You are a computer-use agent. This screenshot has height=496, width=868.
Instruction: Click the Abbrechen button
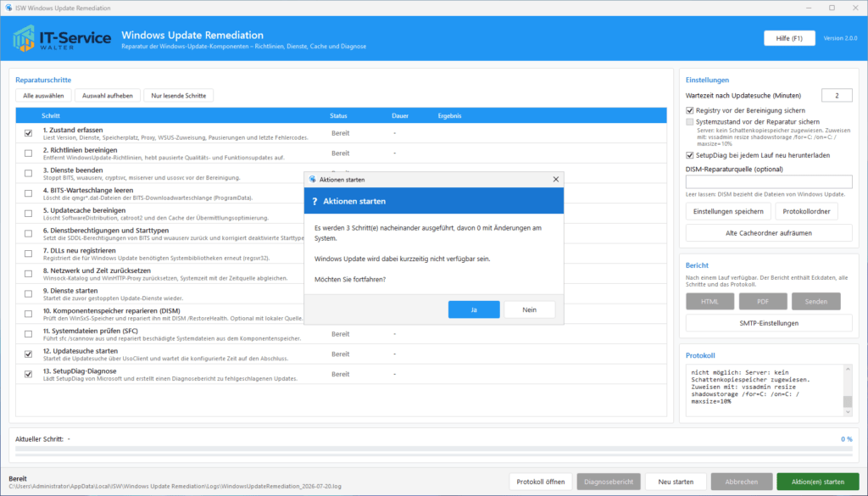pyautogui.click(x=742, y=482)
